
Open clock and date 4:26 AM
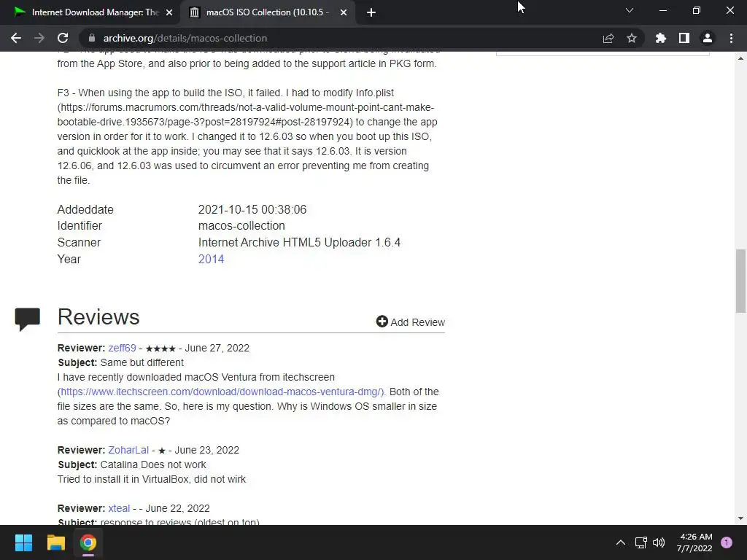694,542
